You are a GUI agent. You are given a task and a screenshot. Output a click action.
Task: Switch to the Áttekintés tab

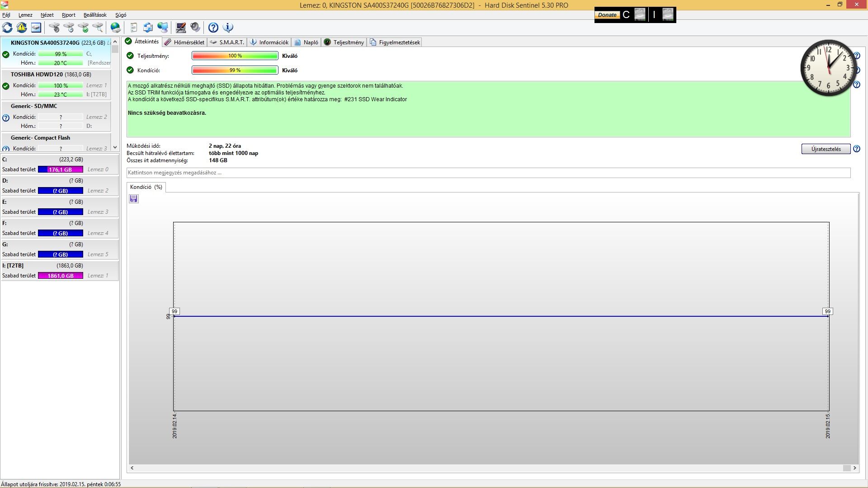(142, 42)
